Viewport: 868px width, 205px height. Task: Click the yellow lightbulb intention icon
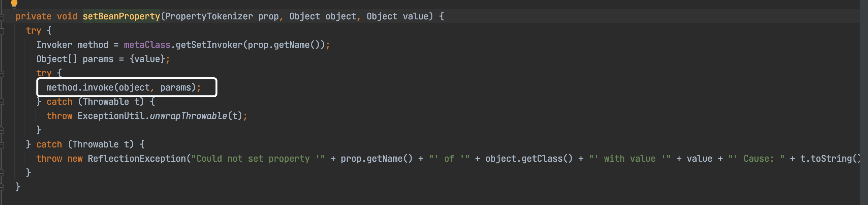[x=14, y=4]
